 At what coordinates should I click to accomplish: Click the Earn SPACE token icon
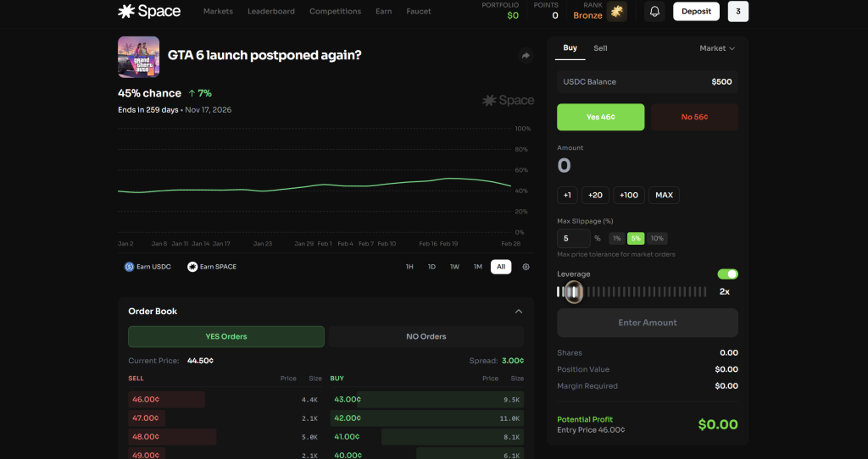point(192,267)
